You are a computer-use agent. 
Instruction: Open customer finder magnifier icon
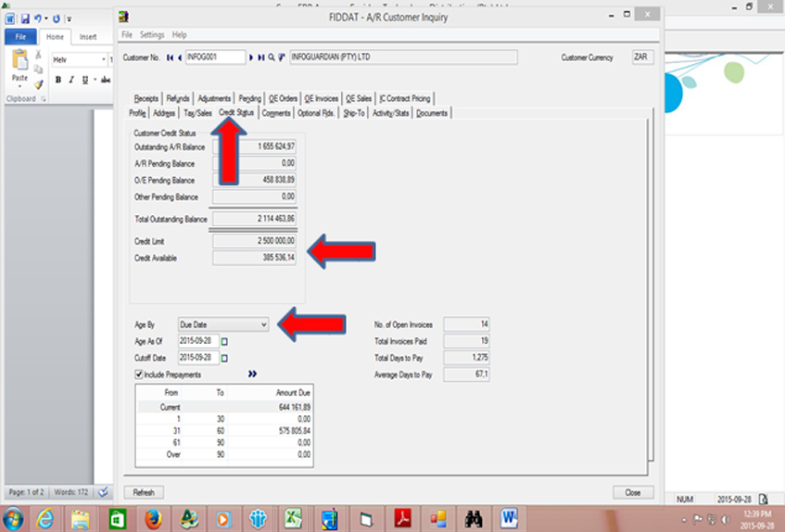[271, 57]
